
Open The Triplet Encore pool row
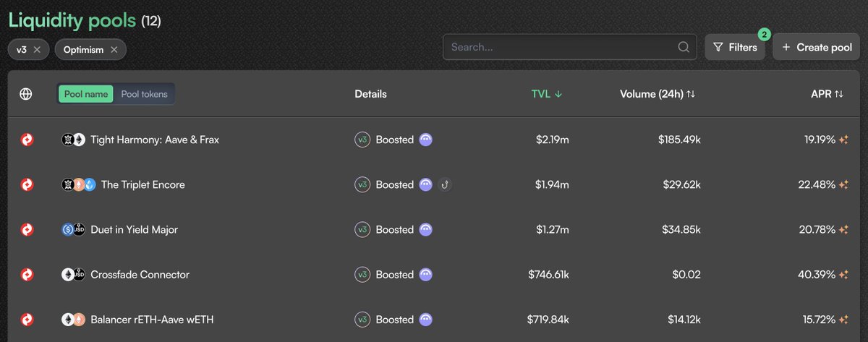click(434, 184)
